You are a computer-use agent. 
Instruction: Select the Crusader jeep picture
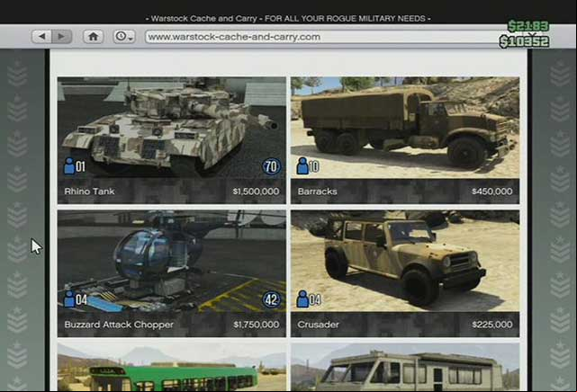click(x=405, y=261)
